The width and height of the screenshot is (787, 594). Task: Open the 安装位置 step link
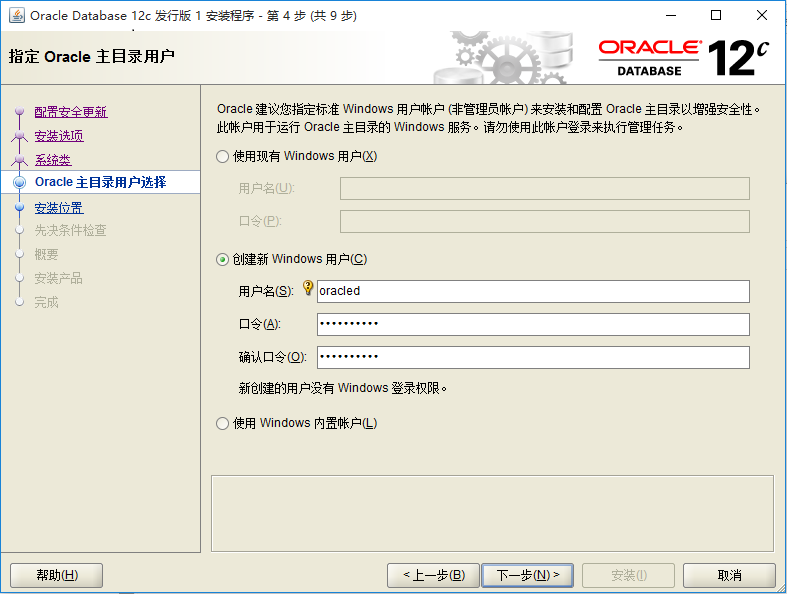59,208
